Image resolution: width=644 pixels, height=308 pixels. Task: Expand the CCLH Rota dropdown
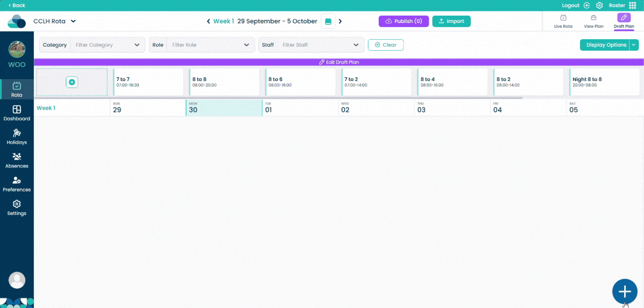pyautogui.click(x=73, y=21)
